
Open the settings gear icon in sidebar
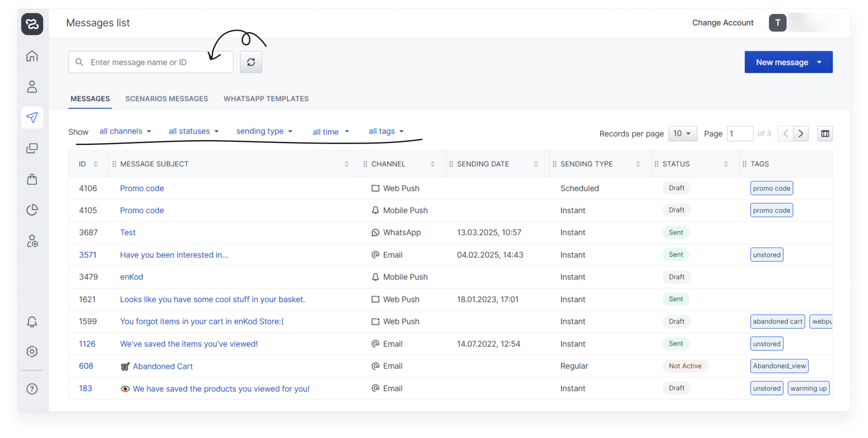(x=32, y=351)
